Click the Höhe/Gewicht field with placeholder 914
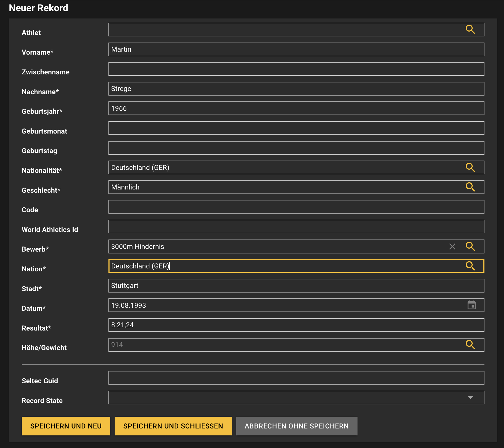 pyautogui.click(x=296, y=345)
